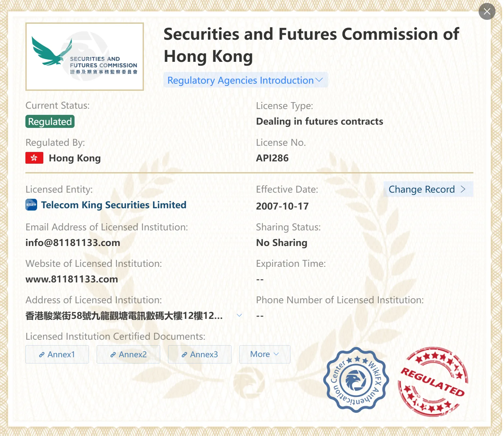Open the Annex1 document

[57, 354]
